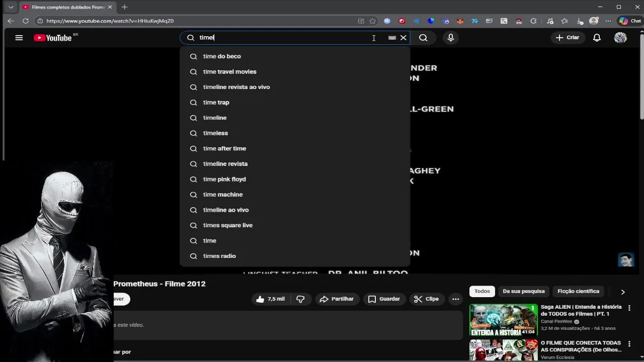644x362 pixels.
Task: Open Canal PeeWee channel link
Action: click(x=556, y=321)
